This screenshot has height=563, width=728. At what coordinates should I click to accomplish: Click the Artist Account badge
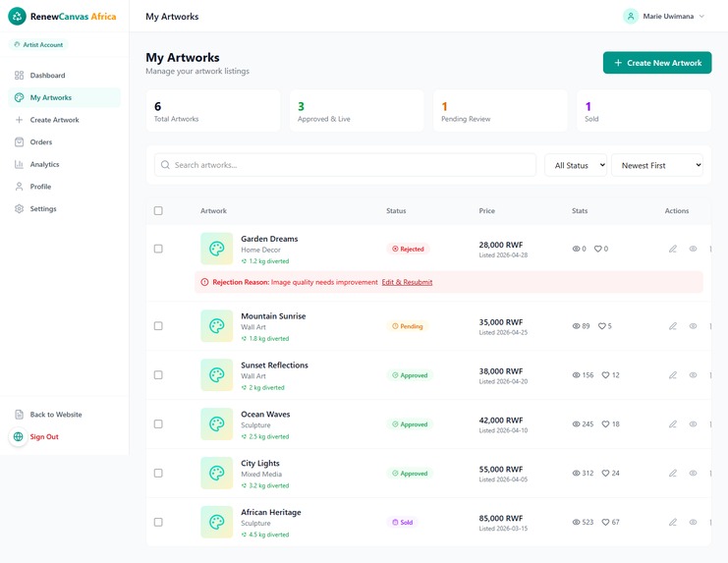[x=38, y=44]
